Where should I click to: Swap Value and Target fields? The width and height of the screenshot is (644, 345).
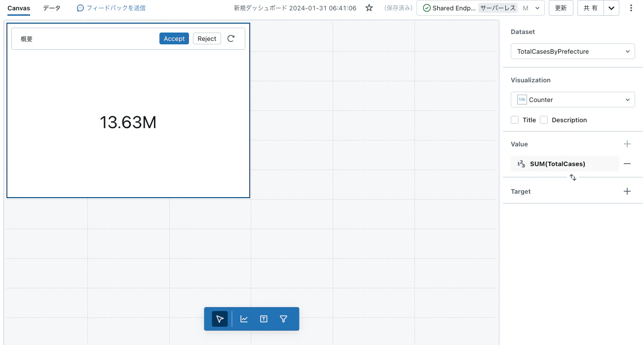click(x=573, y=177)
